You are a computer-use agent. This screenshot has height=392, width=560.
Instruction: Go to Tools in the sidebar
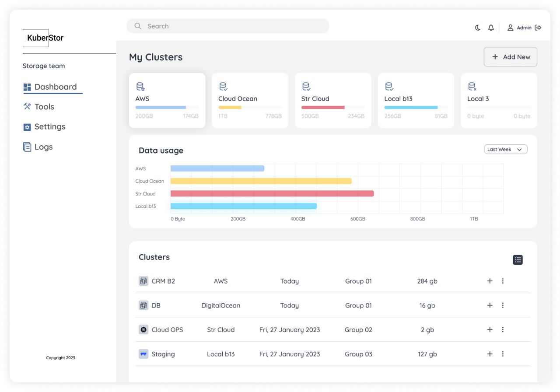[44, 107]
